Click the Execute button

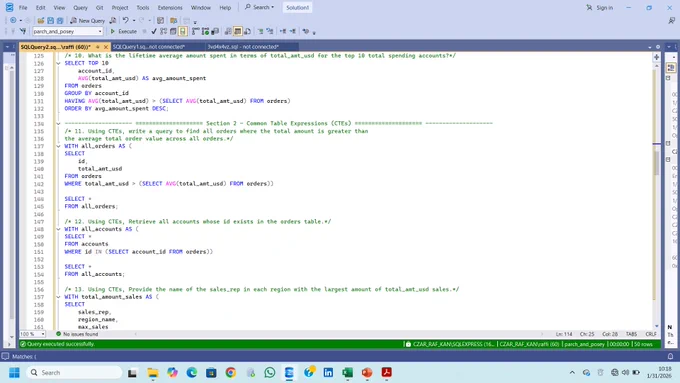pos(123,31)
